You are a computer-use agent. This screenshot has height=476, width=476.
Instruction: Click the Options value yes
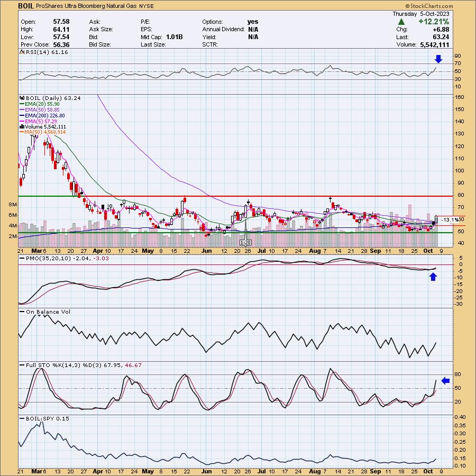point(253,22)
